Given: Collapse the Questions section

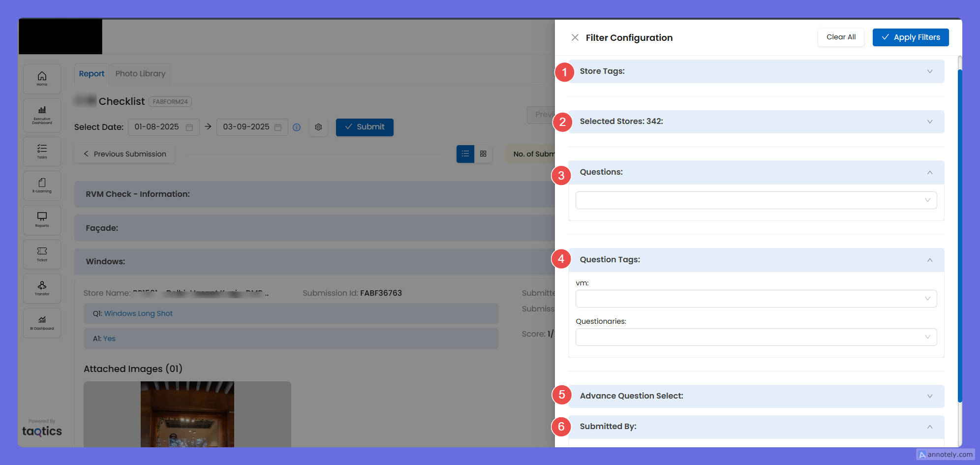Looking at the screenshot, I should [756, 172].
